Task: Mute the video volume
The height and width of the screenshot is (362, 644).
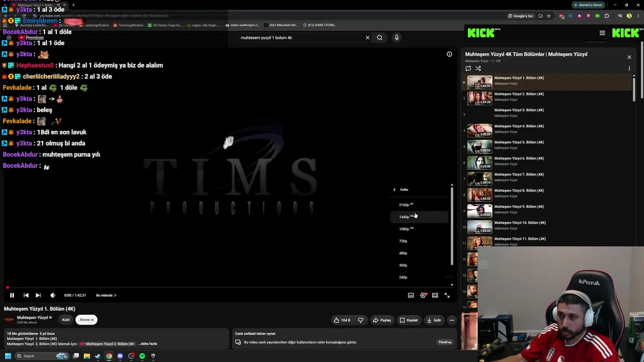Action: pos(52,295)
